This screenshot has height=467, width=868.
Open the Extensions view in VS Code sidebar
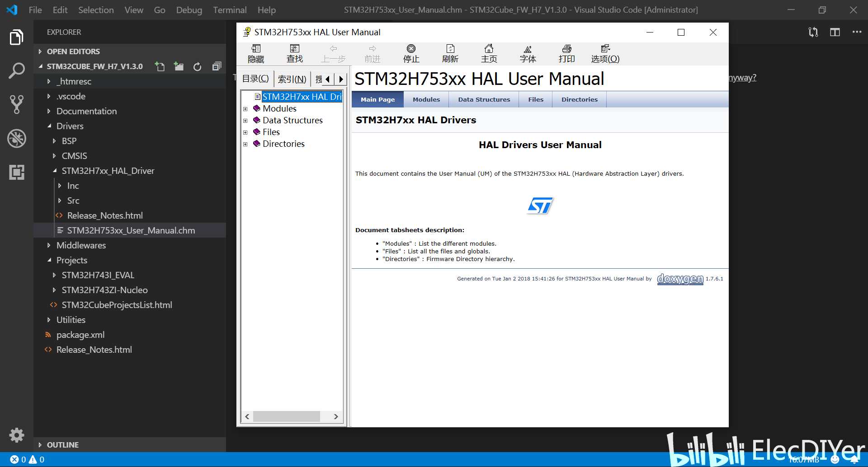pos(17,172)
